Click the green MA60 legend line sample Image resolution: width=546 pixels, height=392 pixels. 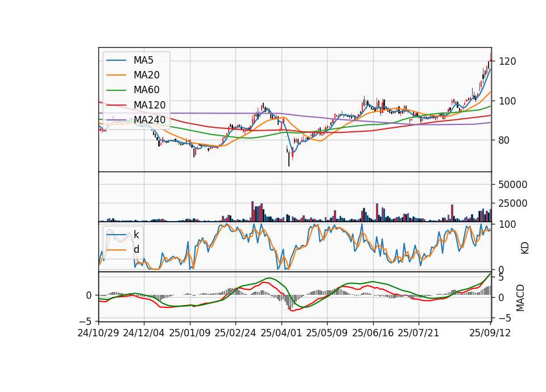point(116,90)
